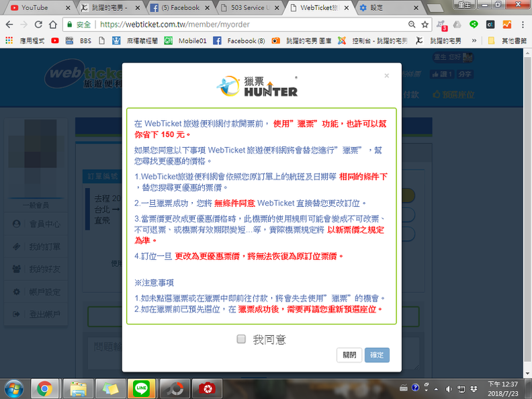Click the 問題 text area behind the dialog
The image size is (532, 399).
(x=253, y=353)
